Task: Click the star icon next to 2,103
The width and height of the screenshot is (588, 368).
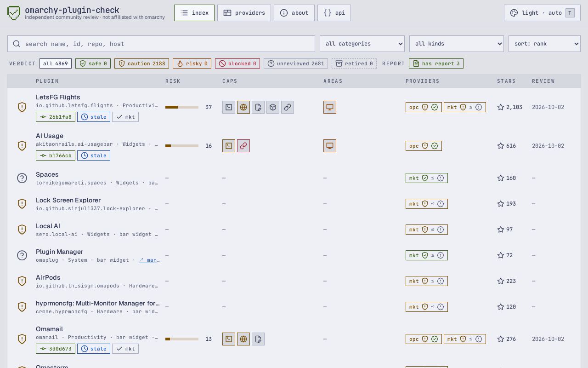Action: point(501,107)
